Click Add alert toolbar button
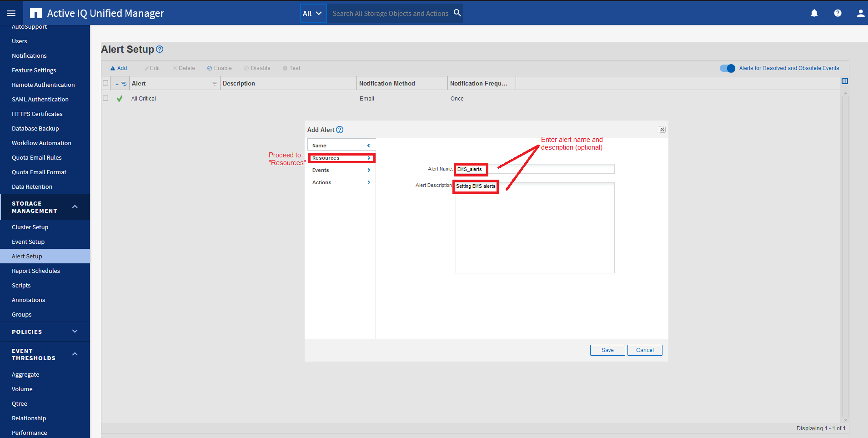The width and height of the screenshot is (868, 438). tap(119, 68)
